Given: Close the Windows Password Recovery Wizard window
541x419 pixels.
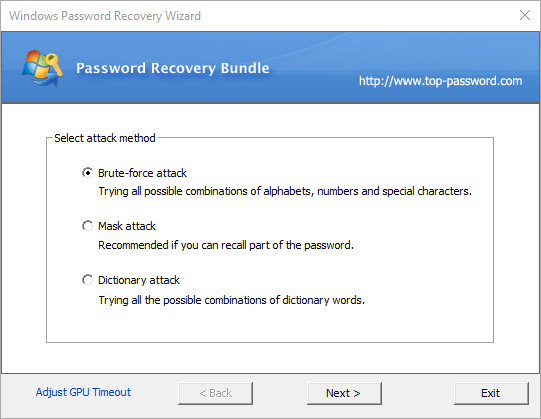Looking at the screenshot, I should pyautogui.click(x=525, y=15).
